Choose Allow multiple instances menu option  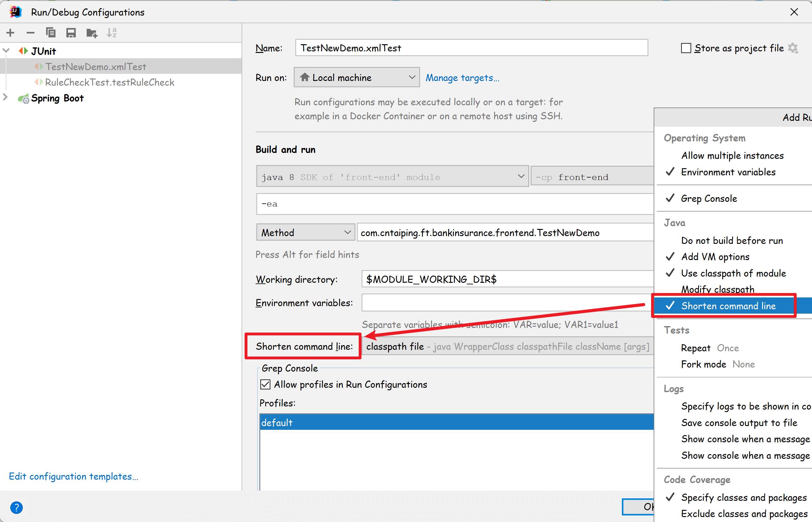tap(732, 156)
